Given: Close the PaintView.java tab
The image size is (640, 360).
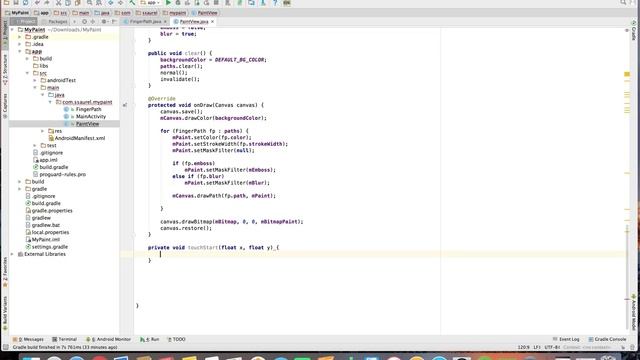Looking at the screenshot, I should pos(213,21).
